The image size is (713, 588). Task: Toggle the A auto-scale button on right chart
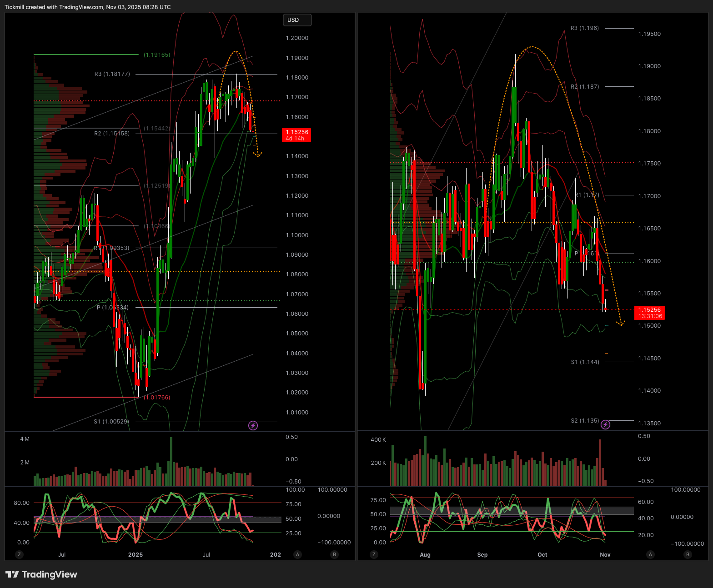(x=650, y=554)
